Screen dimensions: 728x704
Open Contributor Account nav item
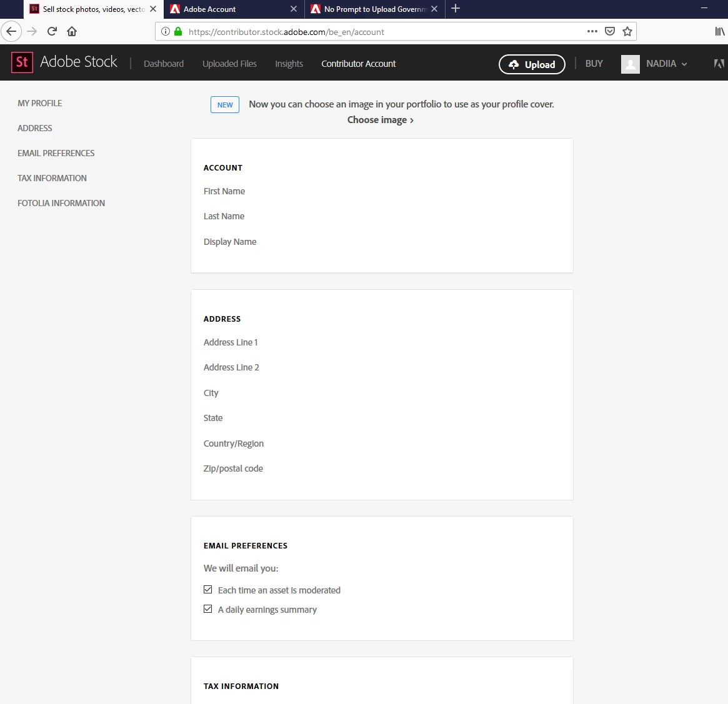[x=359, y=64]
